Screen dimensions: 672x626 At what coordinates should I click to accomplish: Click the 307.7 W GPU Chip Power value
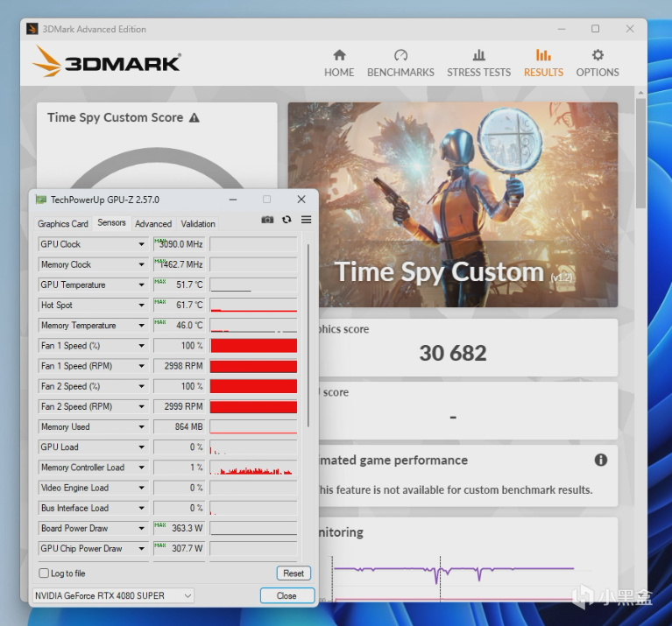coord(179,548)
